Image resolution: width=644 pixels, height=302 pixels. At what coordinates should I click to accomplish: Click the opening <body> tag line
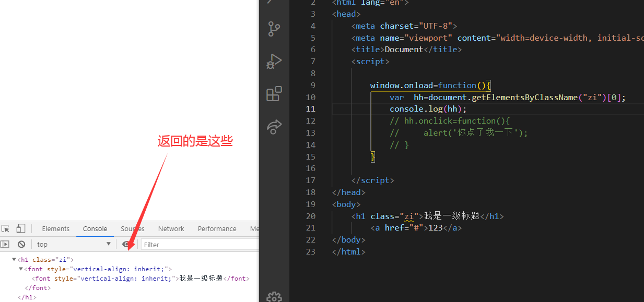(x=346, y=204)
